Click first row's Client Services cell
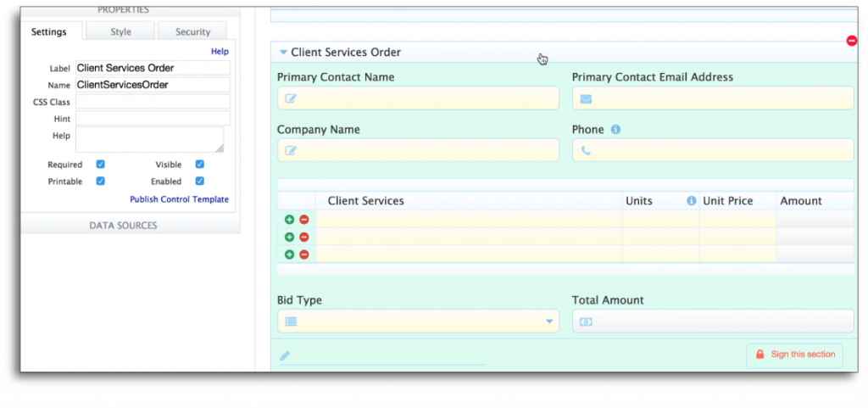 [x=469, y=220]
